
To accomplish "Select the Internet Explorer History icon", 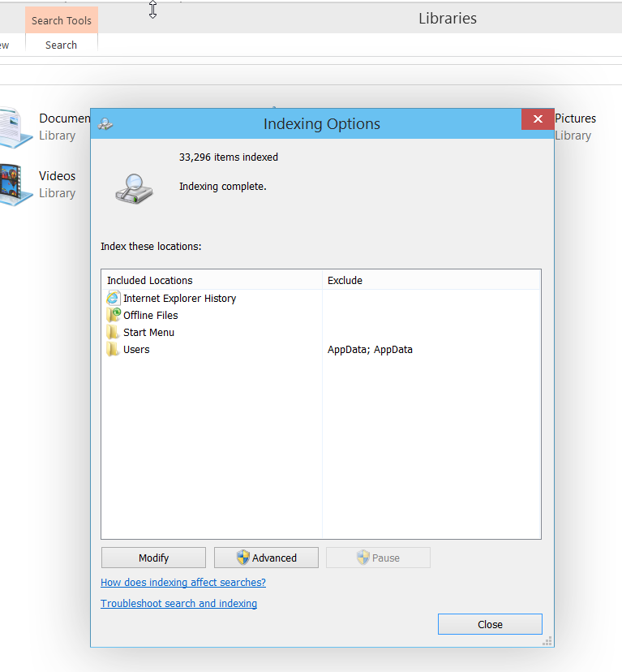I will pyautogui.click(x=113, y=298).
